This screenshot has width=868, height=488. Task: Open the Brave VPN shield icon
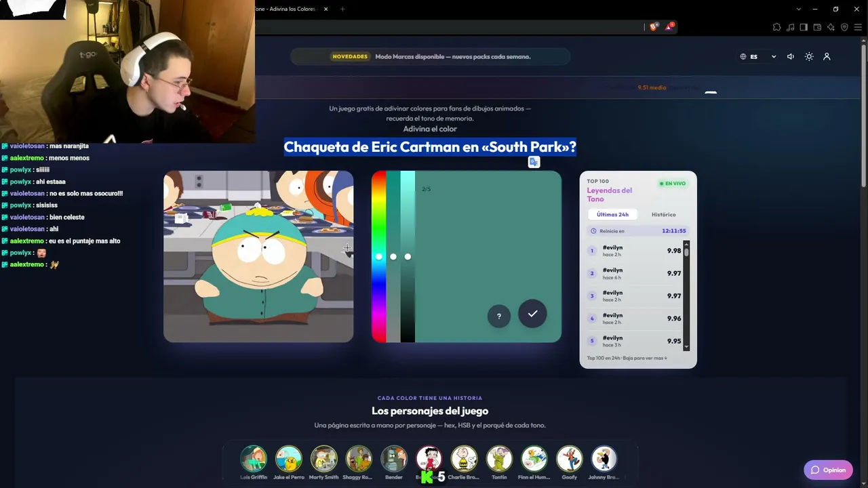tap(844, 27)
